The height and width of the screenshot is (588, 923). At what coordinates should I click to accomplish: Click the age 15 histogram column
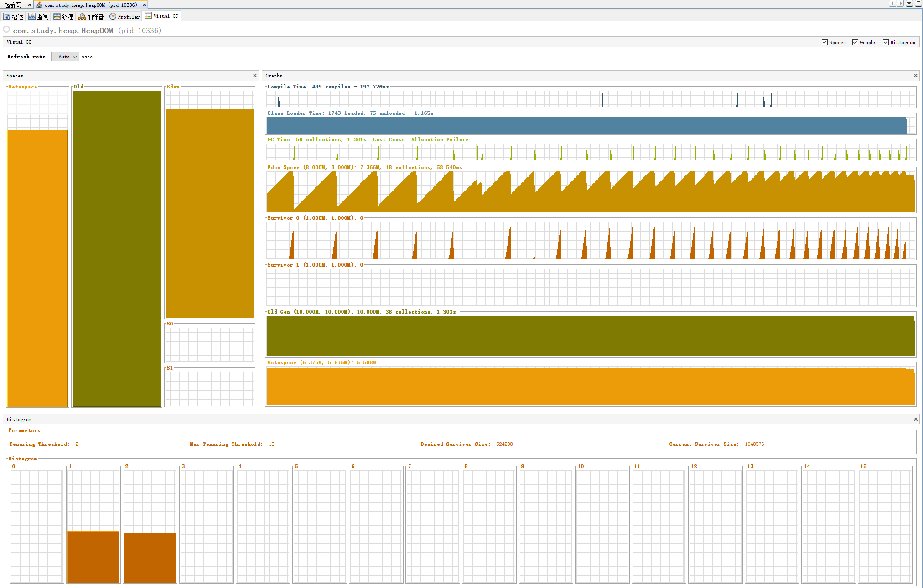pyautogui.click(x=885, y=526)
